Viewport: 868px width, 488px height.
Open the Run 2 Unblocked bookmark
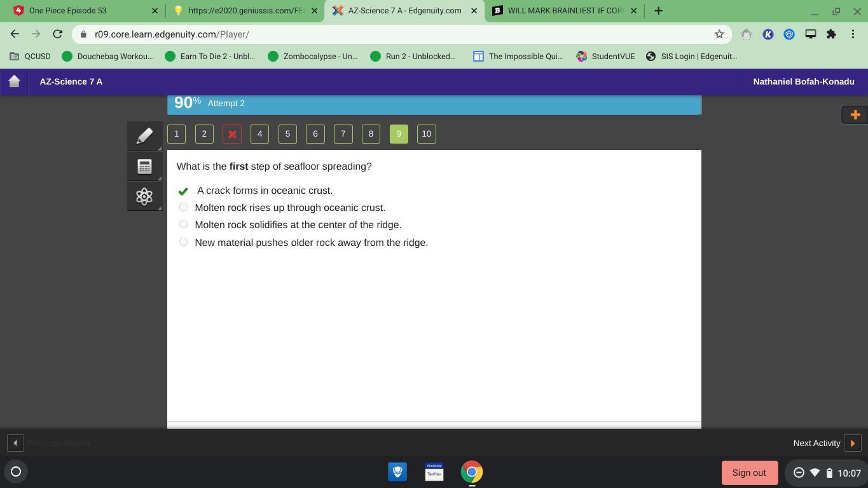coord(413,57)
